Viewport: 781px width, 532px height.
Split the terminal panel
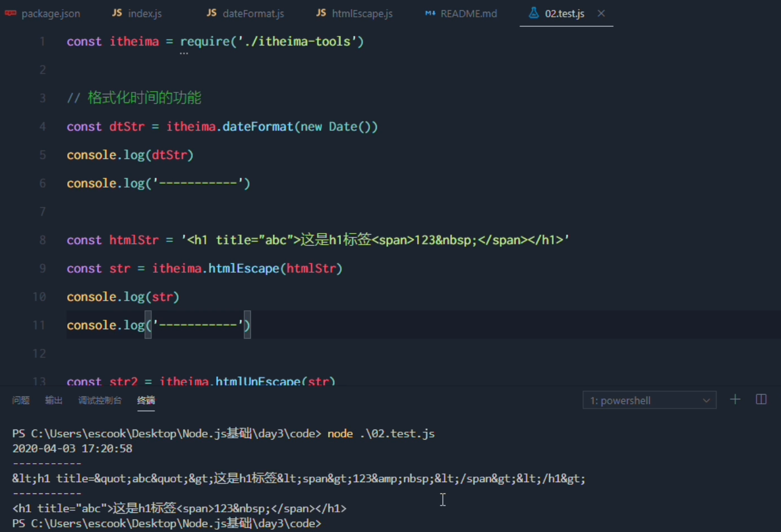pyautogui.click(x=761, y=400)
